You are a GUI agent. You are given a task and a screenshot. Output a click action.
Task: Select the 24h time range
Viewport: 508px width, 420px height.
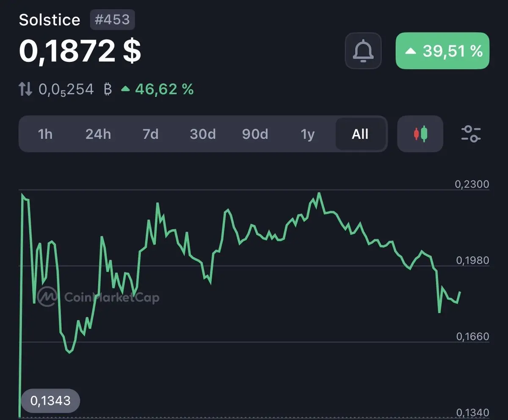[x=98, y=134]
